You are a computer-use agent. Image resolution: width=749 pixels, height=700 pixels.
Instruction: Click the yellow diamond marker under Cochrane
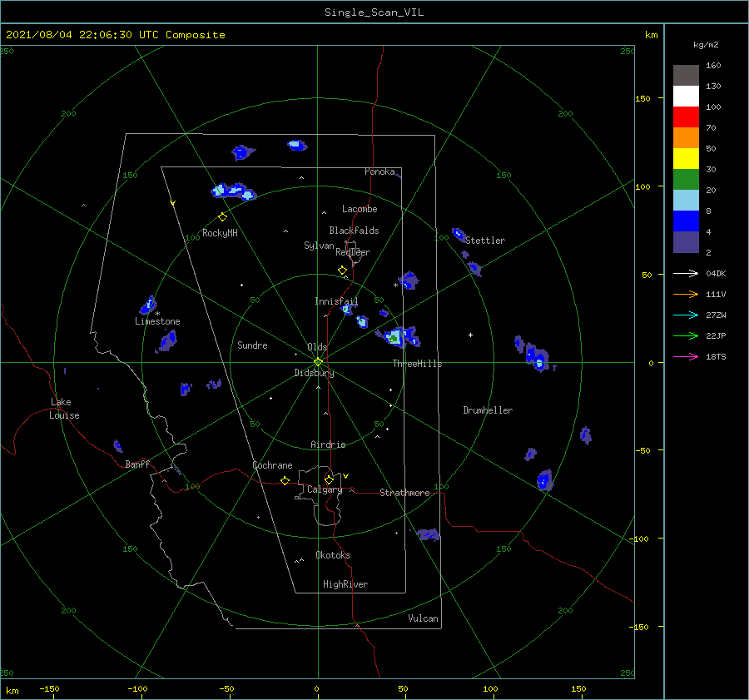pyautogui.click(x=285, y=481)
